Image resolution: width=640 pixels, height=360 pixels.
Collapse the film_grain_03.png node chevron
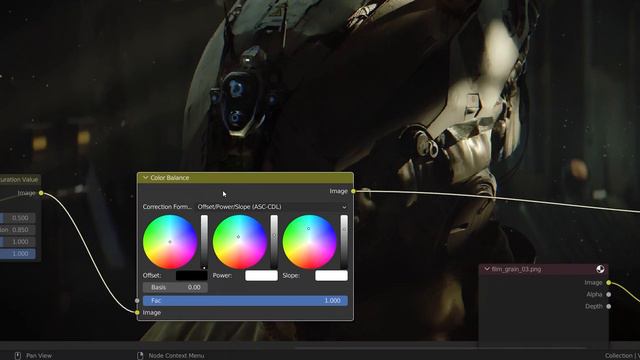pos(487,269)
